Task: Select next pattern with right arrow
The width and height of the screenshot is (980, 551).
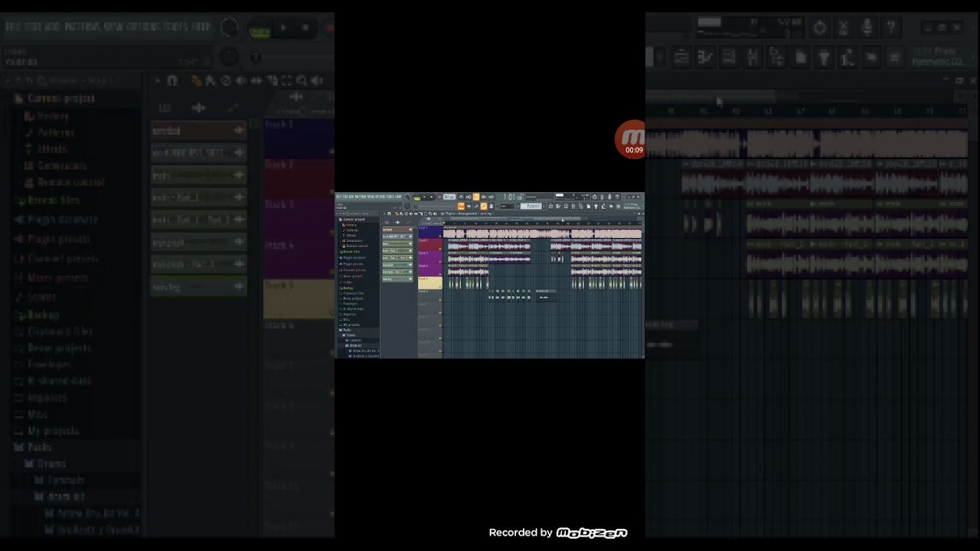Action: tap(544, 206)
